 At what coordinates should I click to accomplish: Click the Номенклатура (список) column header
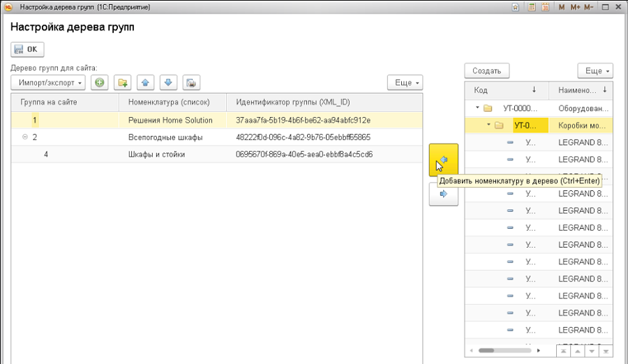pyautogui.click(x=172, y=102)
